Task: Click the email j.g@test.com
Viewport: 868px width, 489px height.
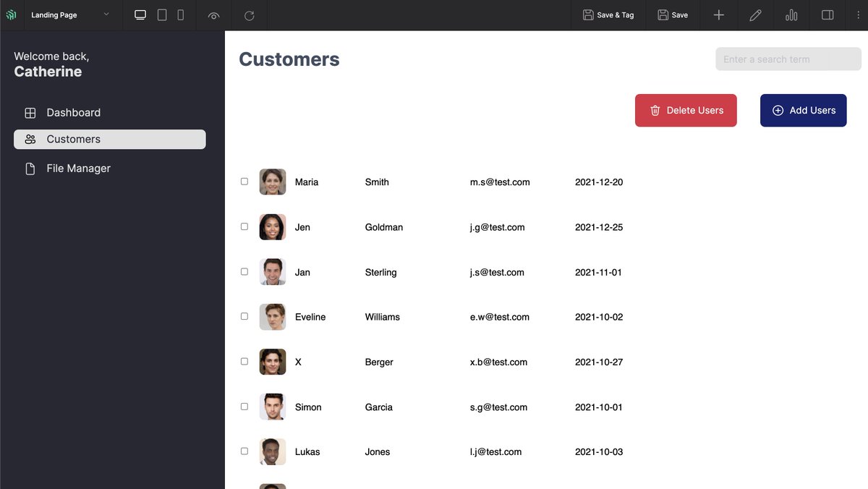Action: [x=497, y=227]
